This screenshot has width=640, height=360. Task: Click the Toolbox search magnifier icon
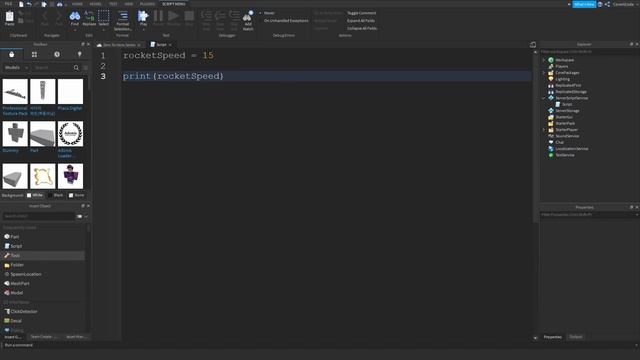[76, 67]
